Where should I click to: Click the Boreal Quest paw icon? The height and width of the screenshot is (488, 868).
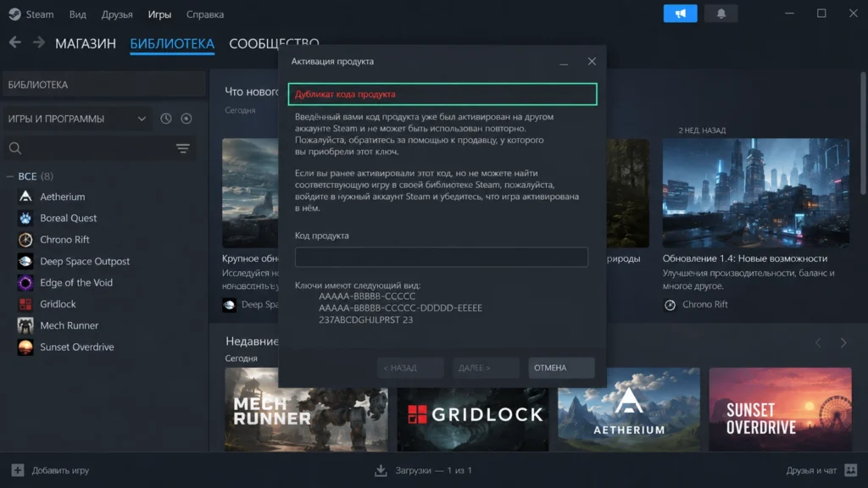[25, 218]
